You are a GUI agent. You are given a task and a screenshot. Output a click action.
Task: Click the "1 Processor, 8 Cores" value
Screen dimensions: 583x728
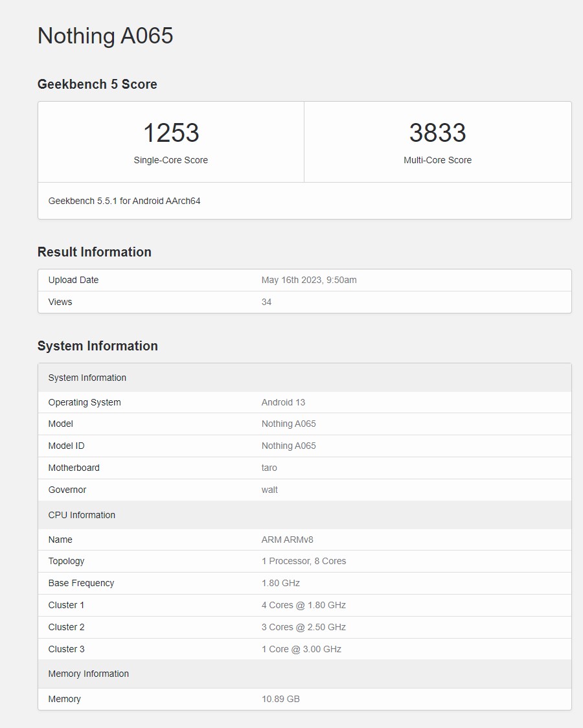point(304,562)
